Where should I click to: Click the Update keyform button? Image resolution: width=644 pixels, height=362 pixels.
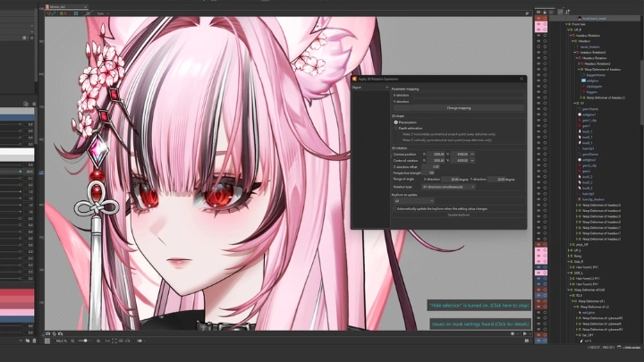pyautogui.click(x=459, y=215)
